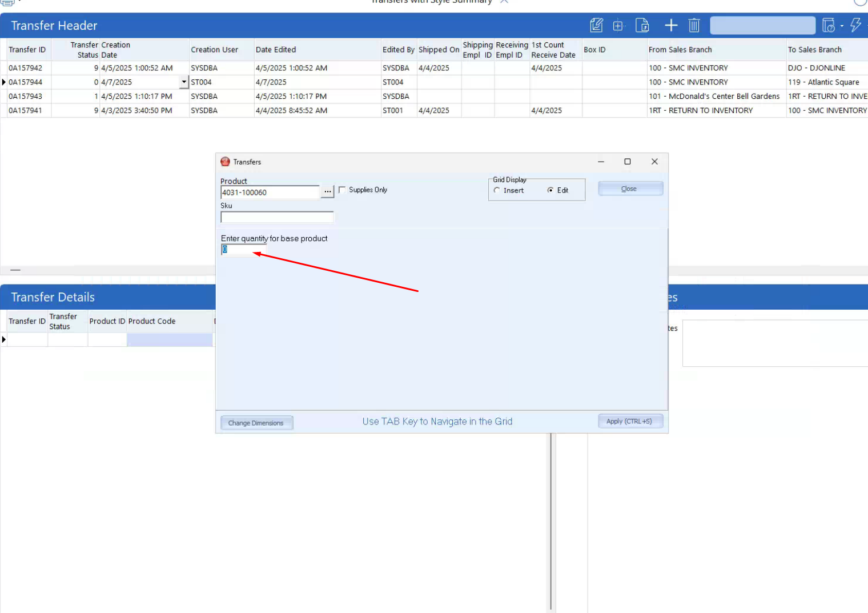Click Product Code header in Transfer Details
Screen dimensions: 868x613
(170, 321)
